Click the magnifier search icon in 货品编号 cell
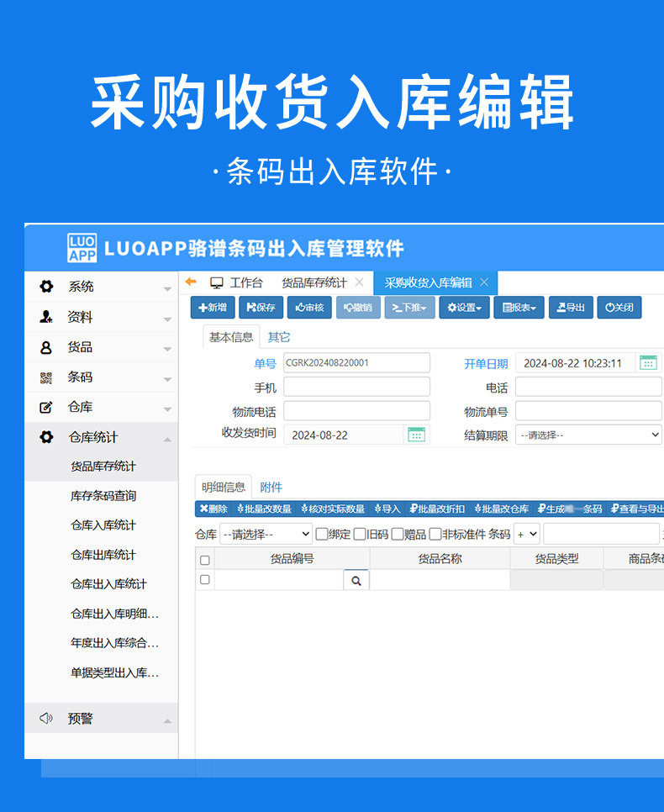This screenshot has height=812, width=664. point(356,581)
